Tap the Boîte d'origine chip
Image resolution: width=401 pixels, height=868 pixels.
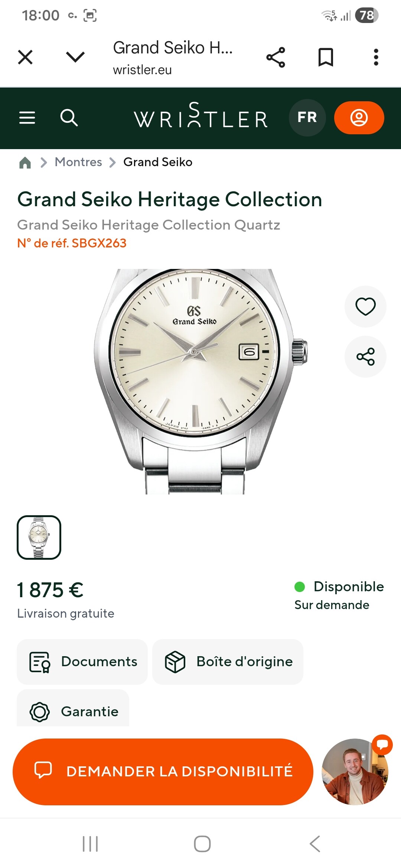tap(228, 662)
